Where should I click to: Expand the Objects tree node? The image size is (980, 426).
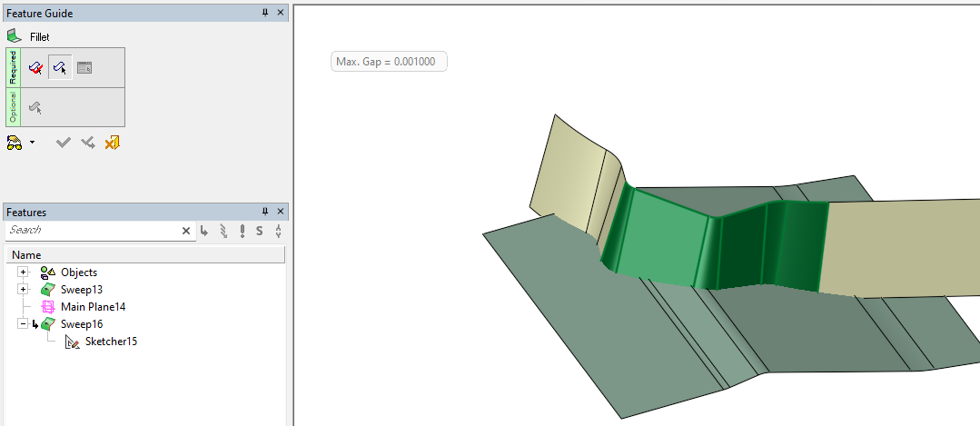click(x=23, y=272)
